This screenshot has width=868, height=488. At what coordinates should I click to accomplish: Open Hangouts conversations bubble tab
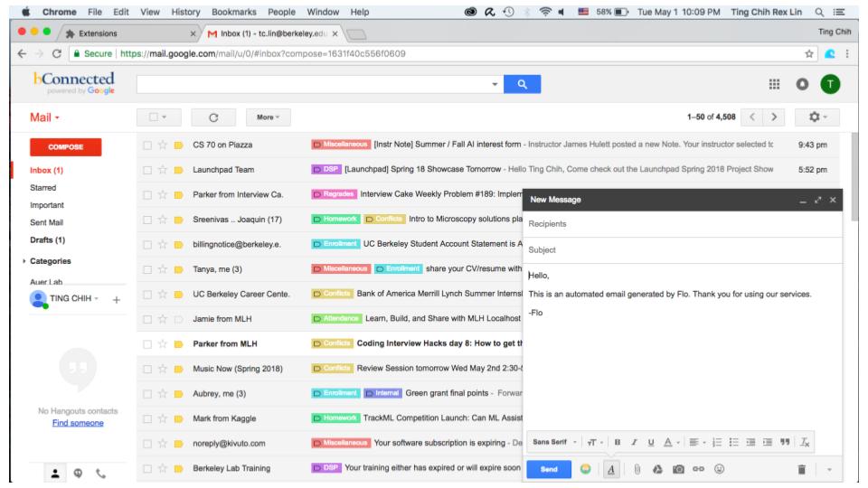point(78,474)
